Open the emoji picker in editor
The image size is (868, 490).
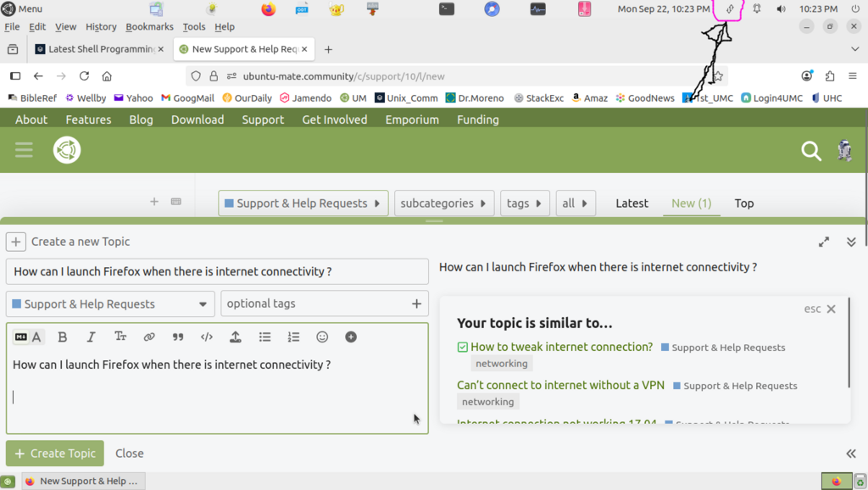click(322, 337)
